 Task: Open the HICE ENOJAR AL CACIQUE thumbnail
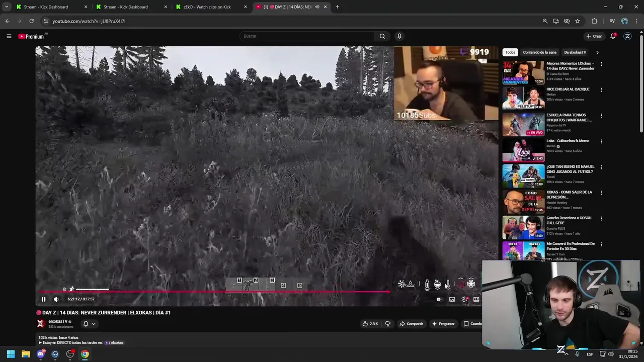pyautogui.click(x=523, y=99)
